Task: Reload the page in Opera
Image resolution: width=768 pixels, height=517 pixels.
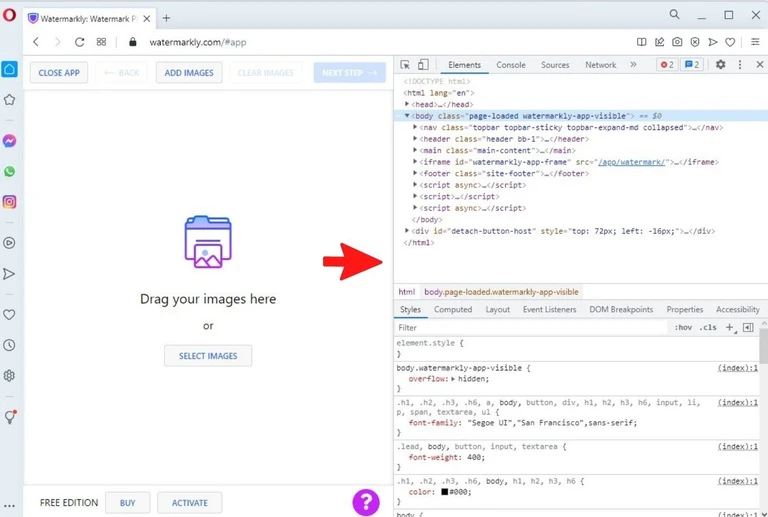Action: pos(79,42)
